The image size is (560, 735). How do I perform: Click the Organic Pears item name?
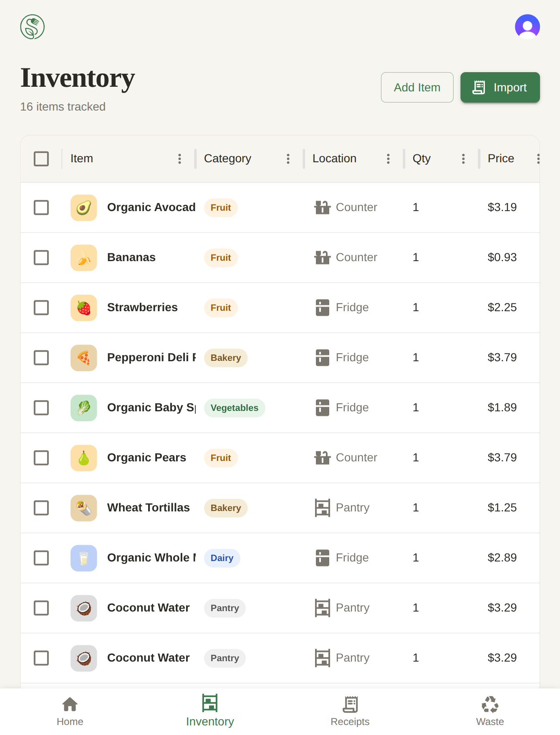(146, 458)
